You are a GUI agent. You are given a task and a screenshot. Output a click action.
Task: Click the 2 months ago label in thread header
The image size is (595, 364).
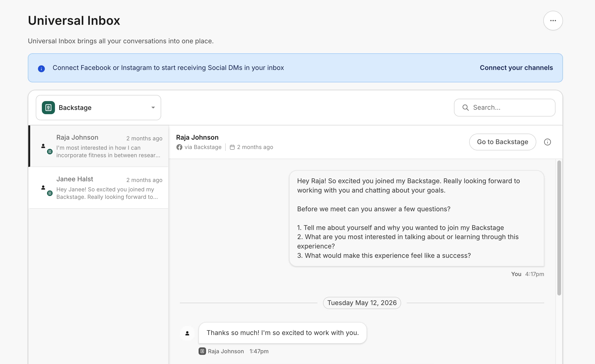[x=255, y=147]
